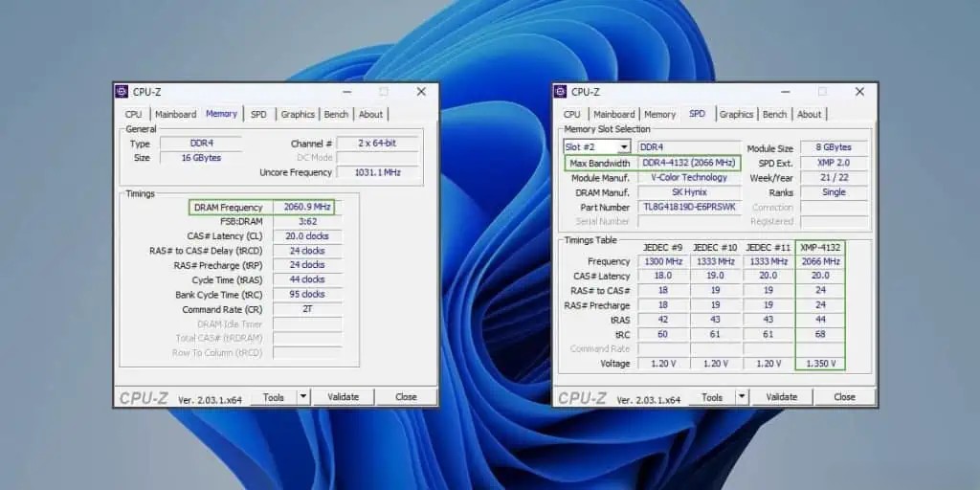Open Bench tab in right CPU-Z window
The width and height of the screenshot is (980, 490).
point(775,115)
